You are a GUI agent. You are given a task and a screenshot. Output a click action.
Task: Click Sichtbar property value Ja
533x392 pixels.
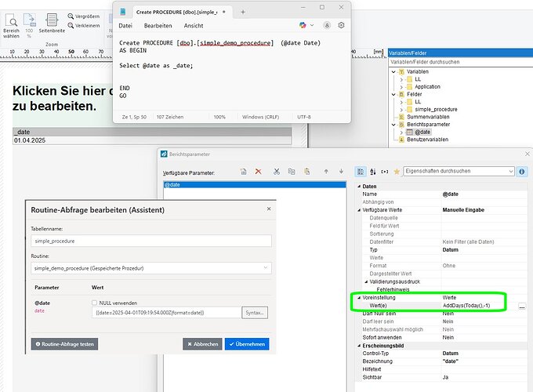(445, 377)
